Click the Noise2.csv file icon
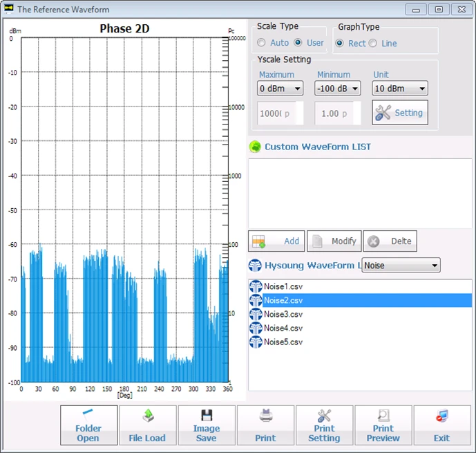 pos(256,300)
